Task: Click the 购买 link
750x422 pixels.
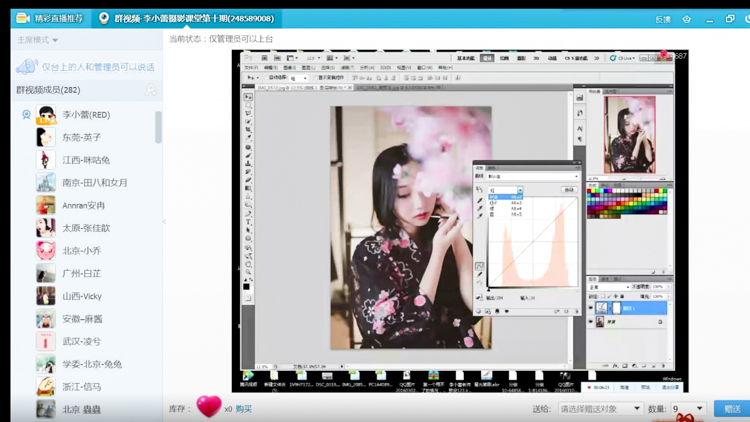Action: click(x=243, y=409)
